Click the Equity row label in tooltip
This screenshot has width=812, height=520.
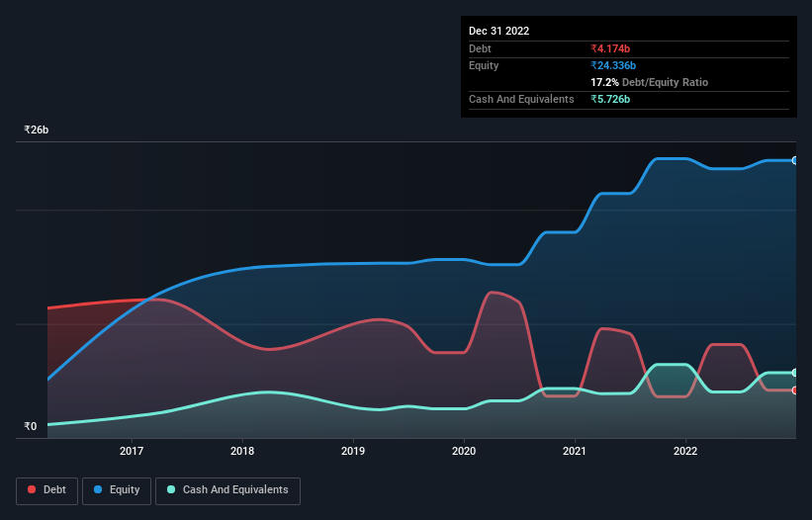click(484, 65)
